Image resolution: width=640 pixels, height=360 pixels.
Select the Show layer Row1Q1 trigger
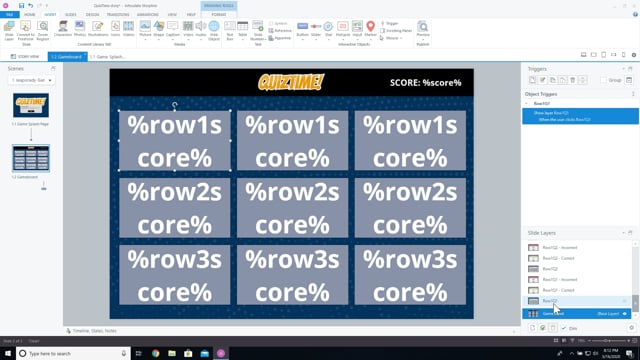coord(580,116)
